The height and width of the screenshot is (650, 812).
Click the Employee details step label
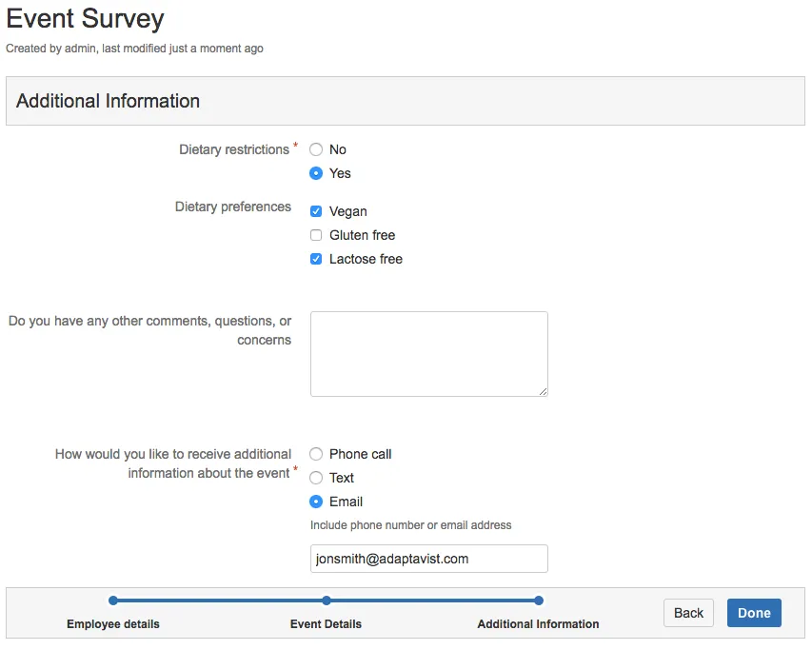(x=113, y=624)
